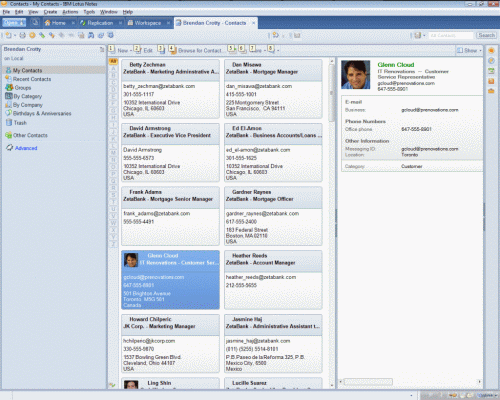Click the Groups icon in the navigator
Viewport: 500px width, 400px height.
pos(9,88)
